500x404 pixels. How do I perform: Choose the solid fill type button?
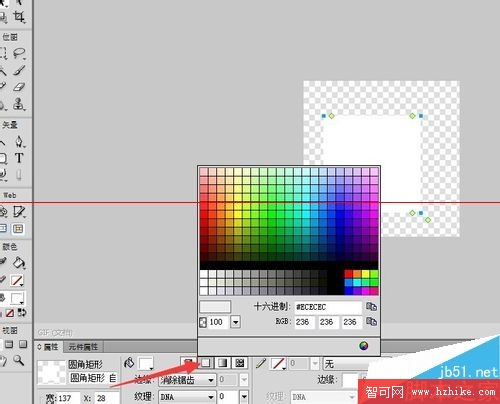(x=206, y=363)
